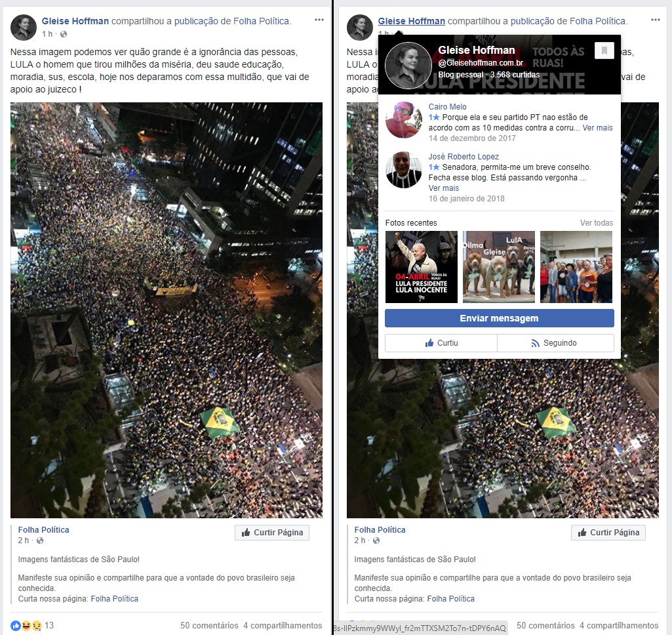This screenshot has width=672, height=635.
Task: Open the Lula Presidente recent photo thumbnail
Action: (422, 267)
